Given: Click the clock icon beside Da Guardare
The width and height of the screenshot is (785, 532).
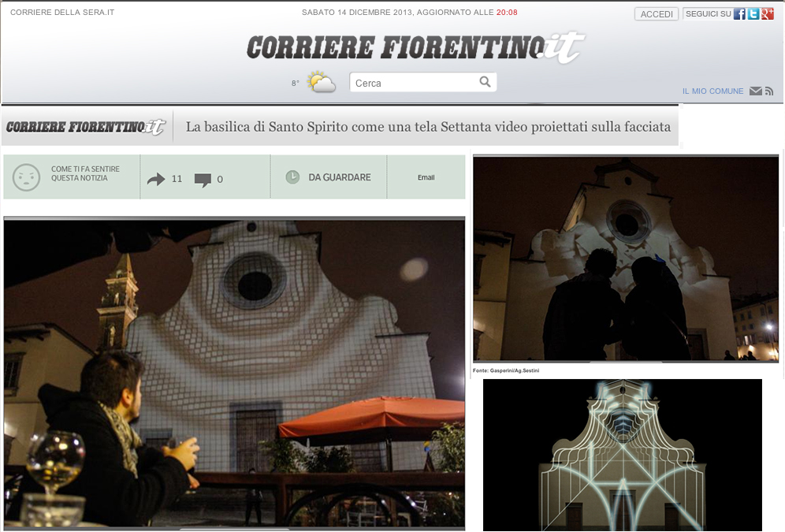Looking at the screenshot, I should click(x=292, y=177).
